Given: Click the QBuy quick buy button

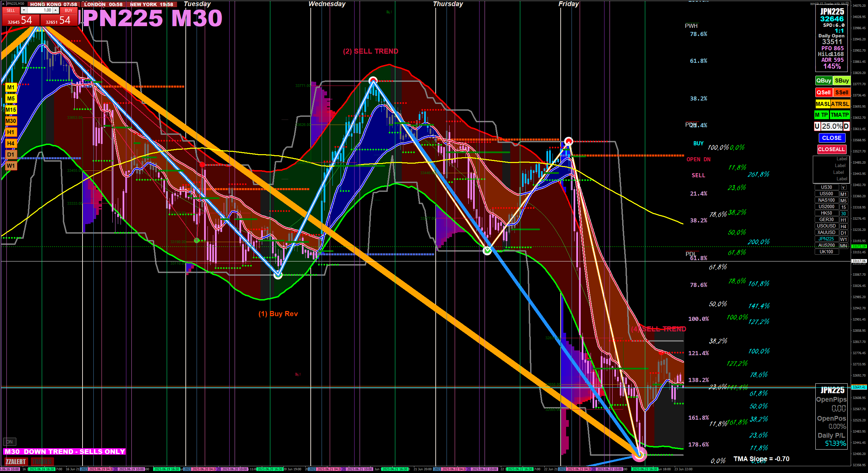Looking at the screenshot, I should [824, 81].
